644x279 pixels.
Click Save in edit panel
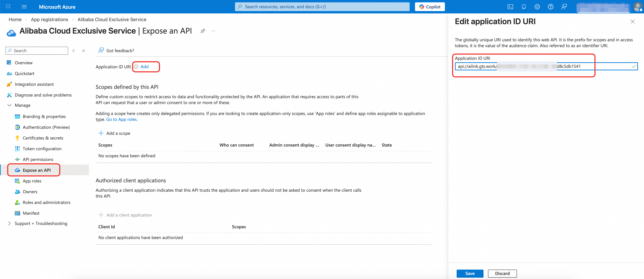point(470,273)
